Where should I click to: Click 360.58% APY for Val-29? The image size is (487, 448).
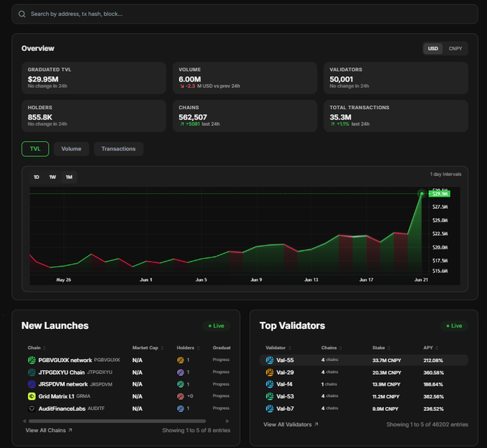click(x=433, y=373)
